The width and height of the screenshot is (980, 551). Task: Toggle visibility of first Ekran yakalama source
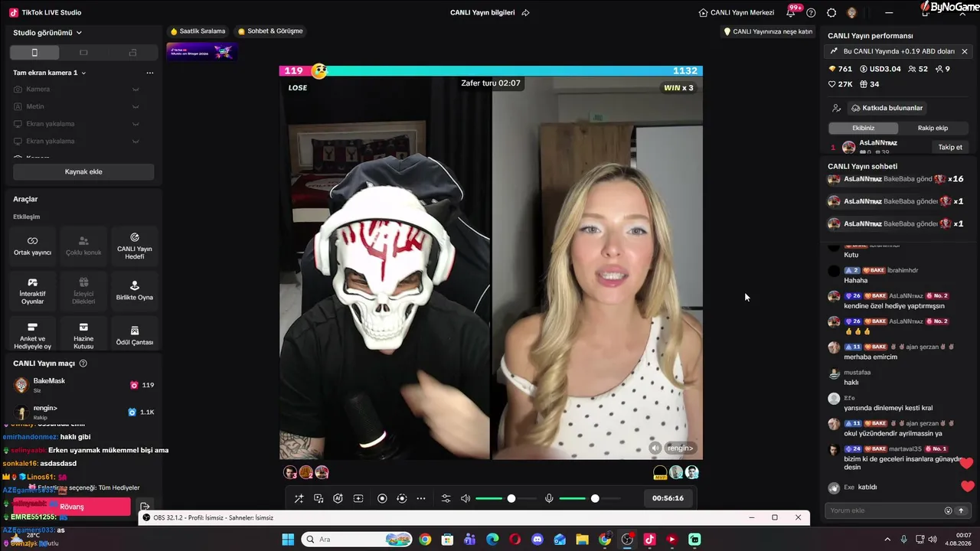(x=136, y=124)
